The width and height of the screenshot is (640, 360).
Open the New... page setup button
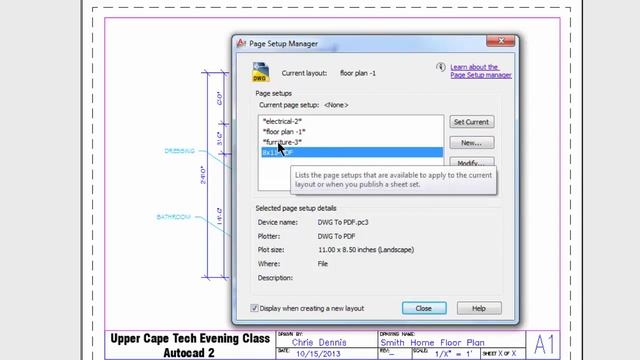(x=472, y=143)
